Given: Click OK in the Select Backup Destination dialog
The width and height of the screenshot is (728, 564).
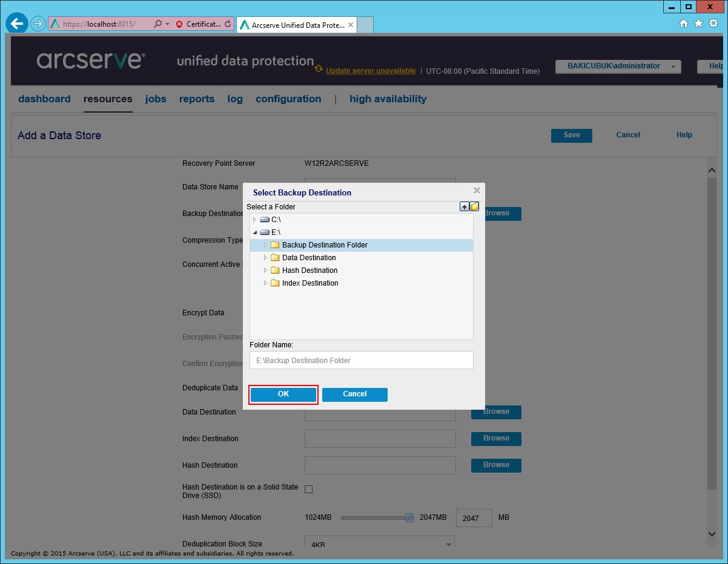Looking at the screenshot, I should coord(283,395).
